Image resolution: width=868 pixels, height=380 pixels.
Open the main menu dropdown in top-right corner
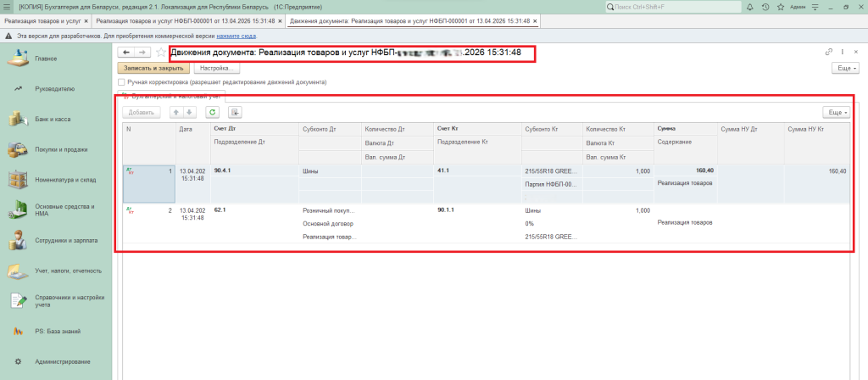point(816,6)
